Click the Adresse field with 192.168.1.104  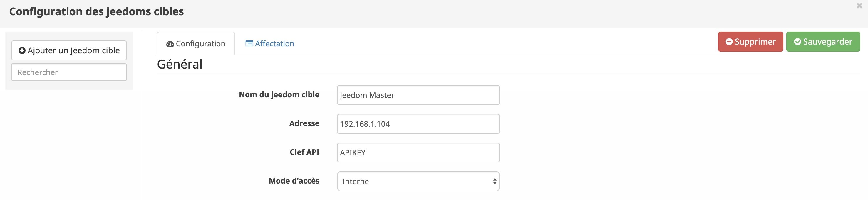point(418,124)
